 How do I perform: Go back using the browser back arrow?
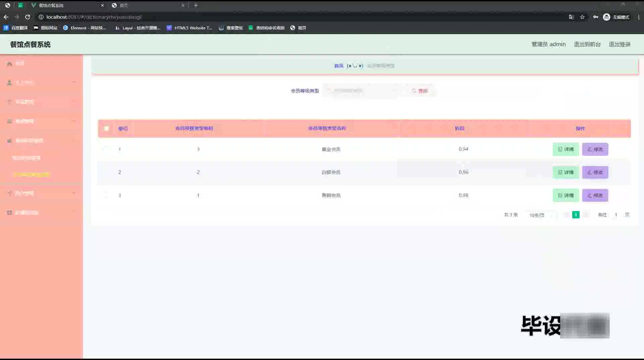point(6,17)
